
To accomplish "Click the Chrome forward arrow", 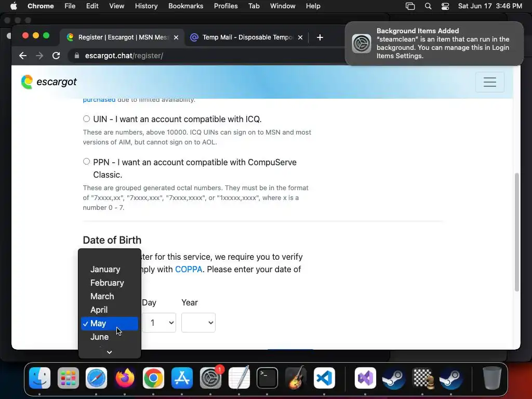I will pyautogui.click(x=39, y=56).
